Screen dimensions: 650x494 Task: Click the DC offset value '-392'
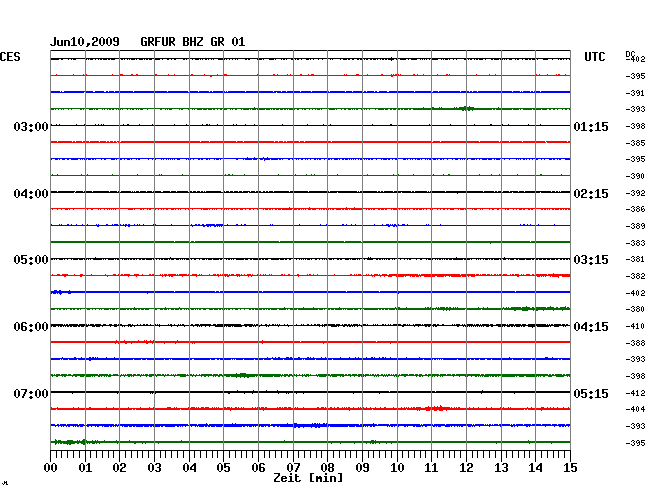click(635, 193)
